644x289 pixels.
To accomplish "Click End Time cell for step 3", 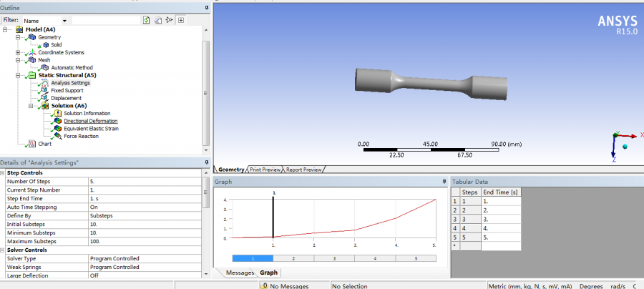I will click(501, 219).
